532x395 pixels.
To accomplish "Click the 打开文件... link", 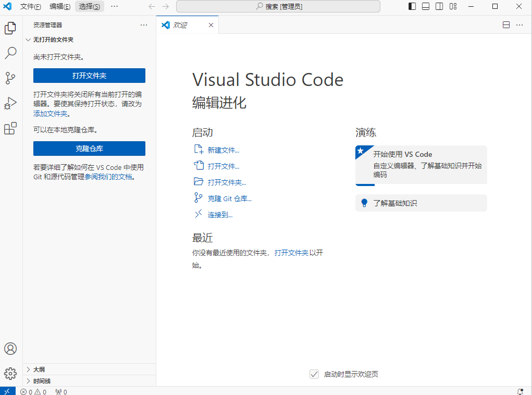I will [223, 166].
